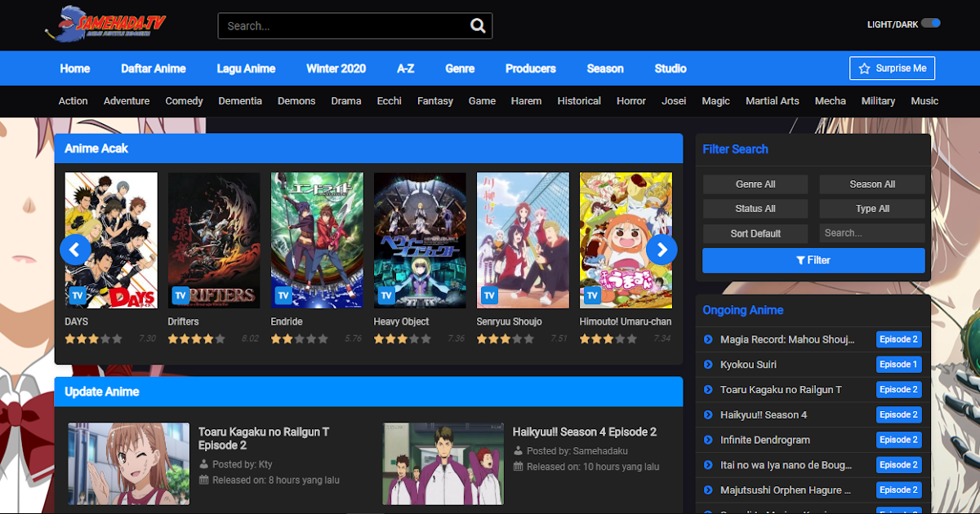This screenshot has width=980, height=514.
Task: Select the Action genre link
Action: tap(73, 101)
